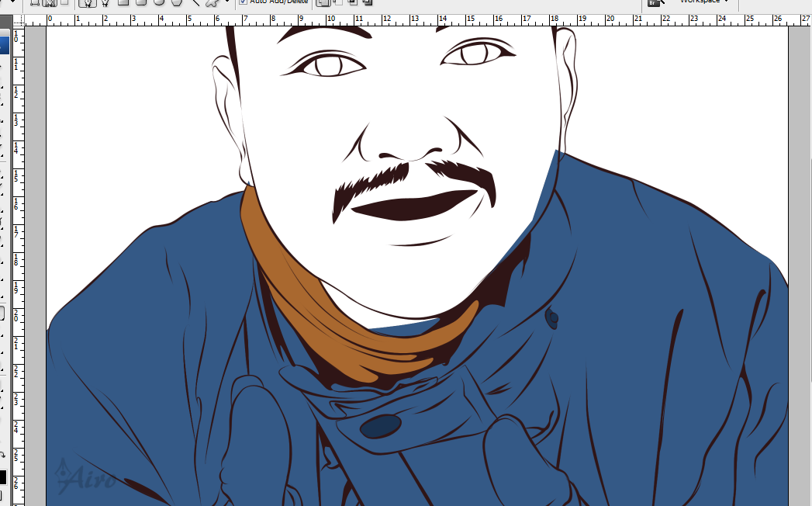
Task: Choose the Custom Shape tool
Action: 211,3
